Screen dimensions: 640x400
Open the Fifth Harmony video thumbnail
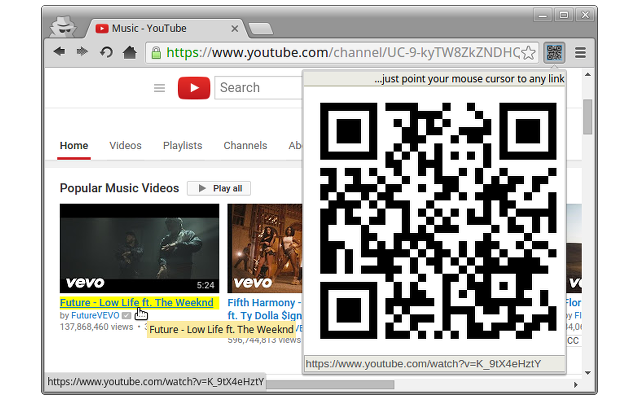point(264,248)
